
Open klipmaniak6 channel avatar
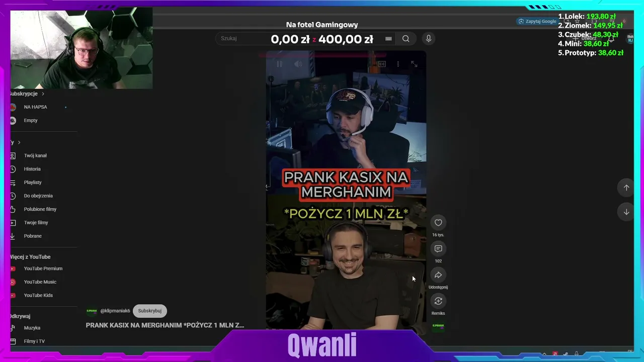92,311
